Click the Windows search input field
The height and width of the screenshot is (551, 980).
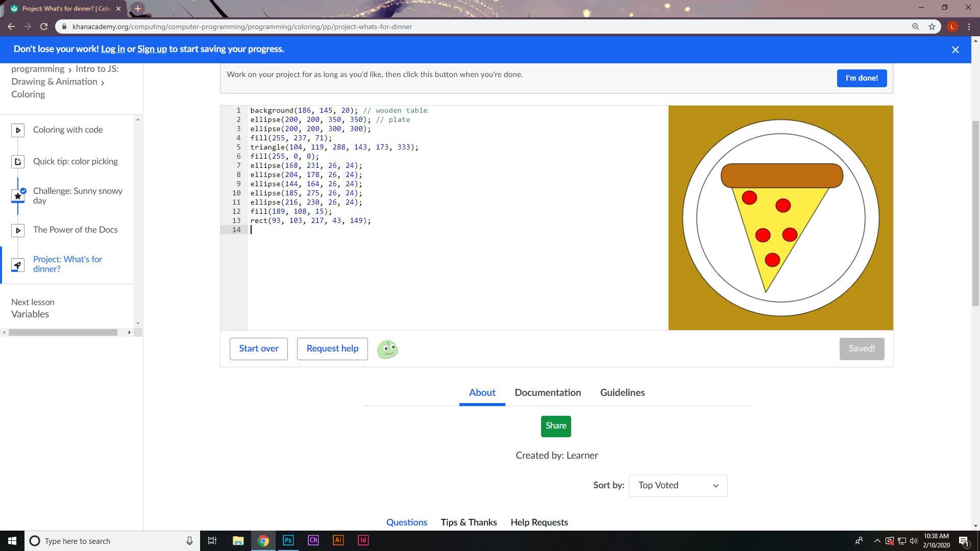pyautogui.click(x=112, y=541)
